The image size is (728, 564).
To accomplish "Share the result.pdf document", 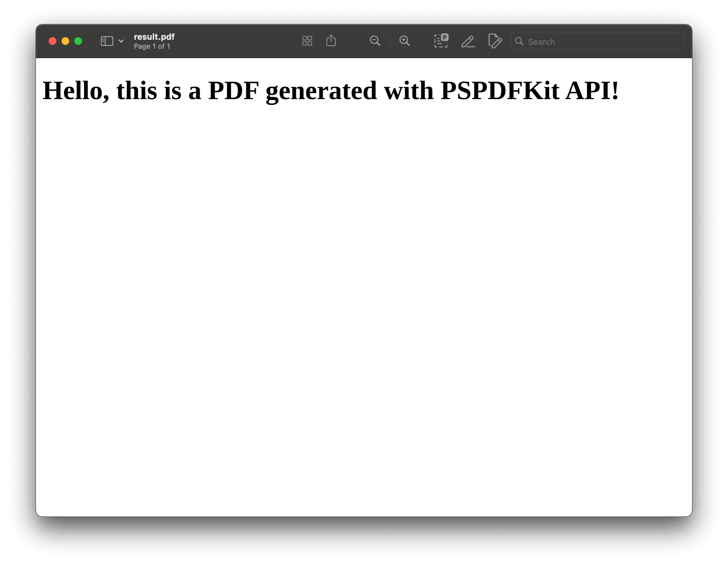I will (x=331, y=40).
